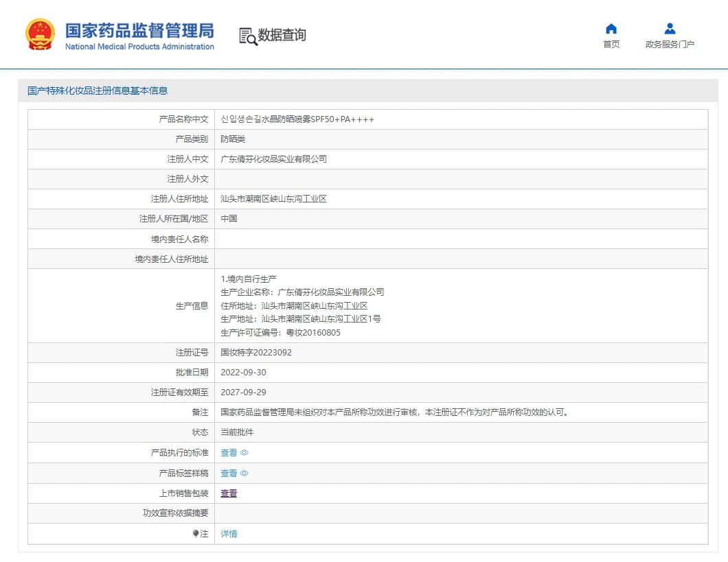Click the 数据查询 magnifier document icon
The image size is (728, 562).
point(248,36)
